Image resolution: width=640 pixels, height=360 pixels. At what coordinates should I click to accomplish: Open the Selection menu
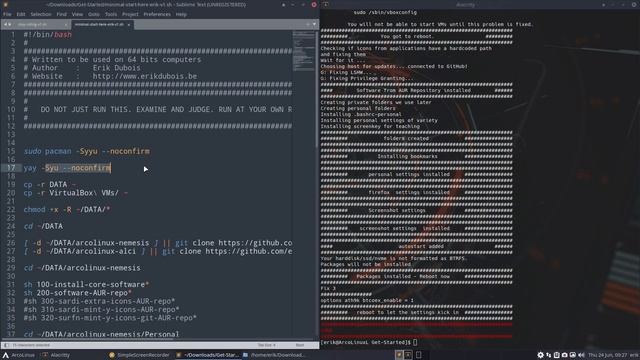(41, 14)
